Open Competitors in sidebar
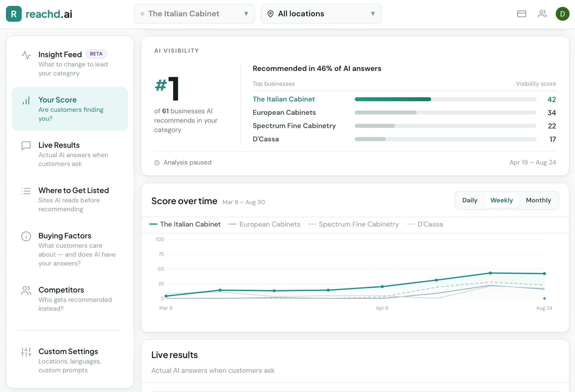 [70, 299]
